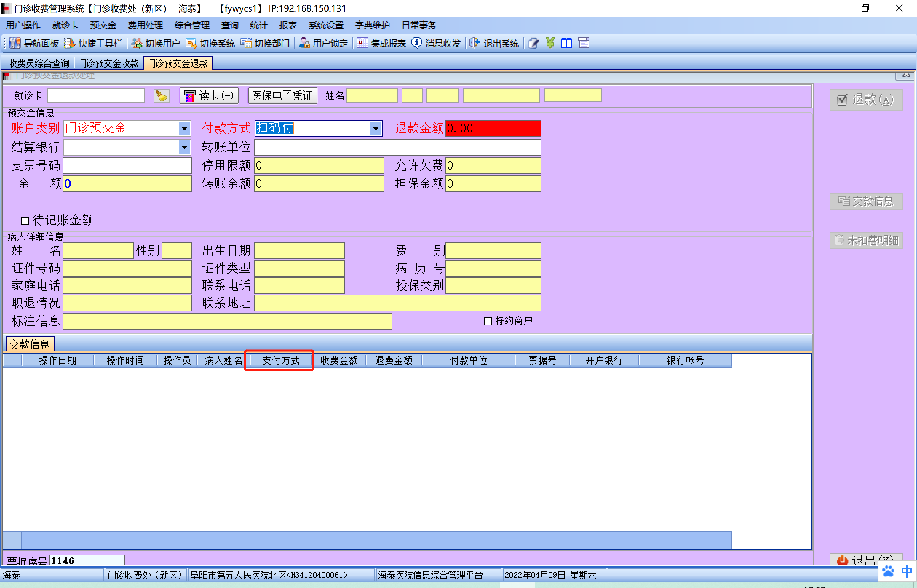Open the 费用处理 menu
Viewport: 917px width, 588px height.
pos(145,25)
